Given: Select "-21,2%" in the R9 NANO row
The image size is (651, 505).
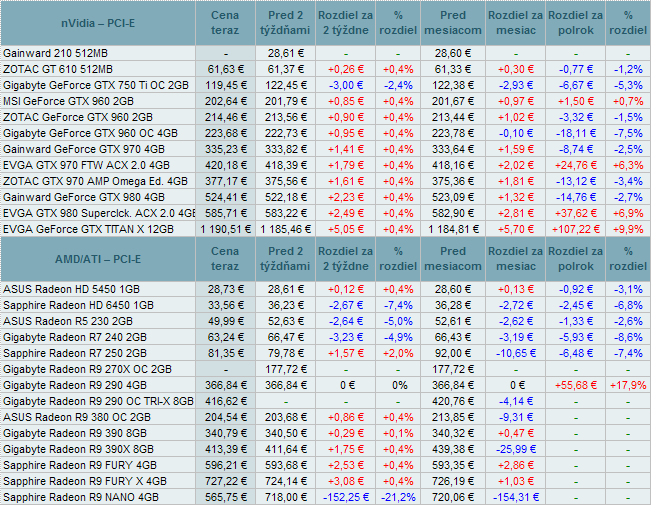Looking at the screenshot, I should point(398,497).
